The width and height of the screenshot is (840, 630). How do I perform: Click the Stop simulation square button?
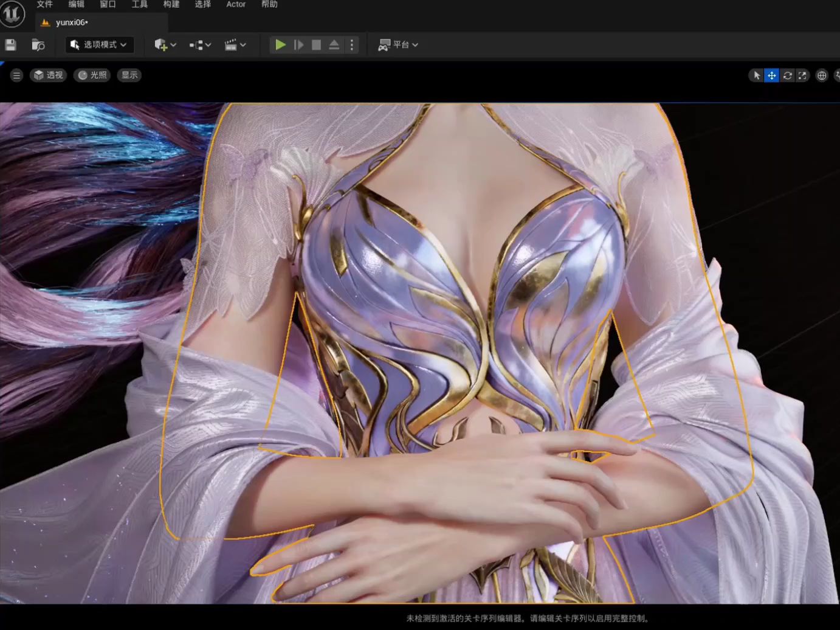pyautogui.click(x=316, y=44)
